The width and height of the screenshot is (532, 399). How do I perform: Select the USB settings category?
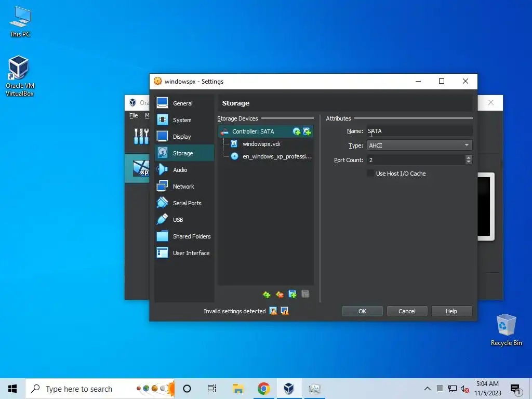coord(184,220)
